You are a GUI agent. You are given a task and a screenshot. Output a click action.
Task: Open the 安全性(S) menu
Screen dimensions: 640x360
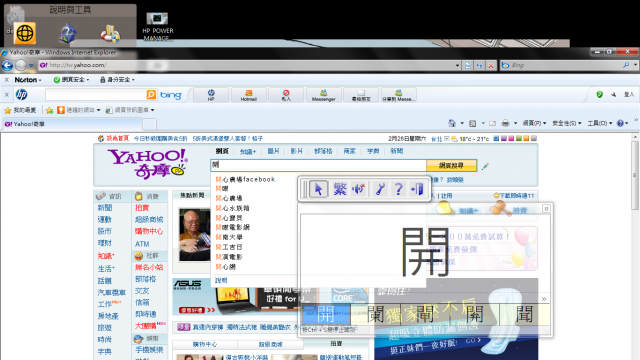pos(567,123)
